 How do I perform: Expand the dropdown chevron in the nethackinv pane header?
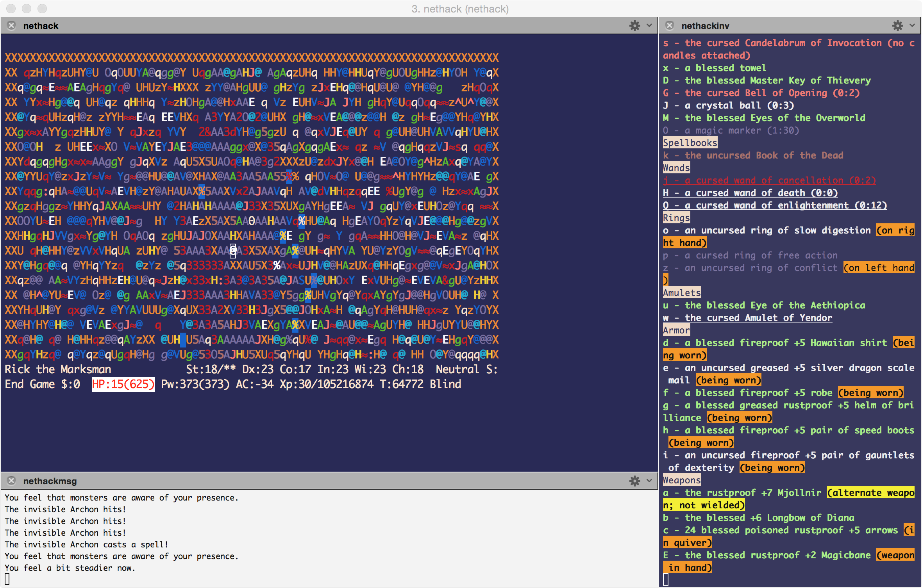coord(912,26)
